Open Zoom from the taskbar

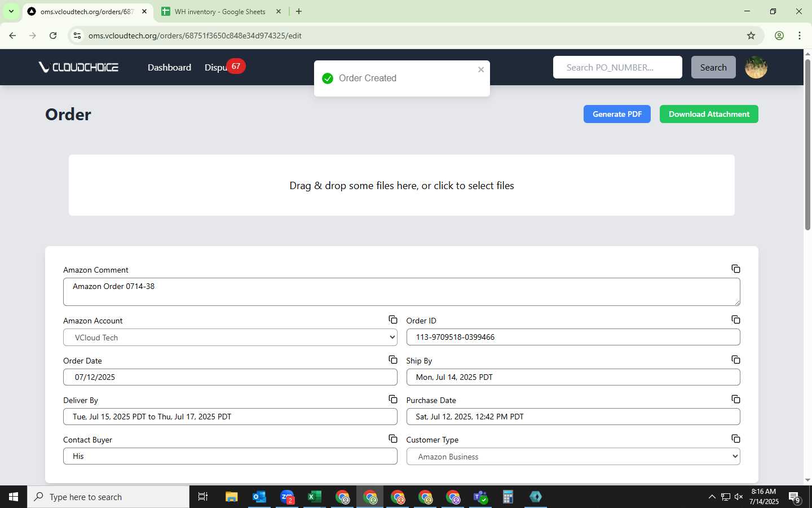pos(287,497)
